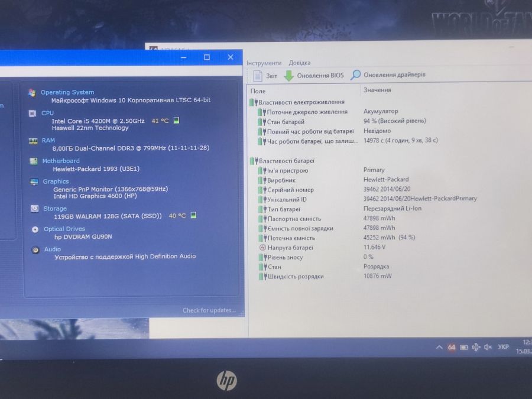Viewport: 532px width, 399px height.
Task: Click the Напруга батареї voltage icon
Action: (262, 247)
